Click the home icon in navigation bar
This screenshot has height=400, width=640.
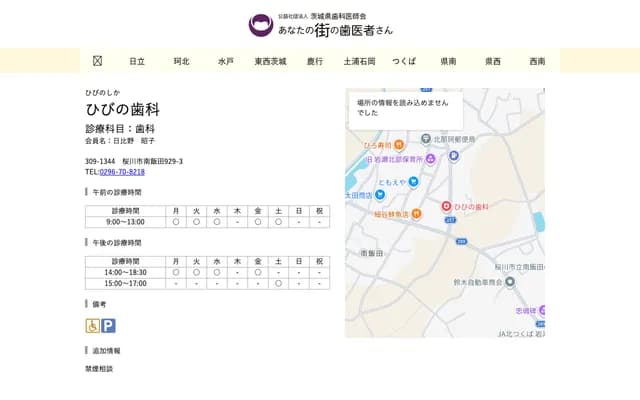click(97, 61)
